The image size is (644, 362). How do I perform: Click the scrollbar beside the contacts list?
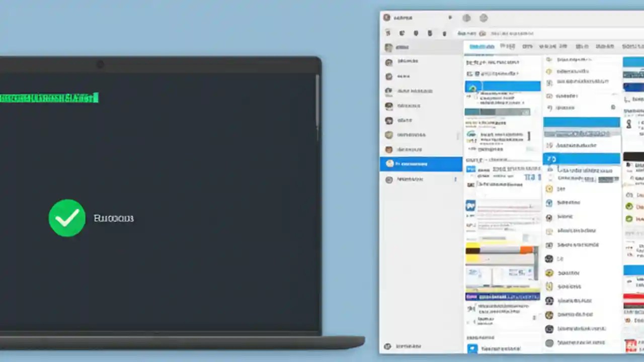coord(458,136)
